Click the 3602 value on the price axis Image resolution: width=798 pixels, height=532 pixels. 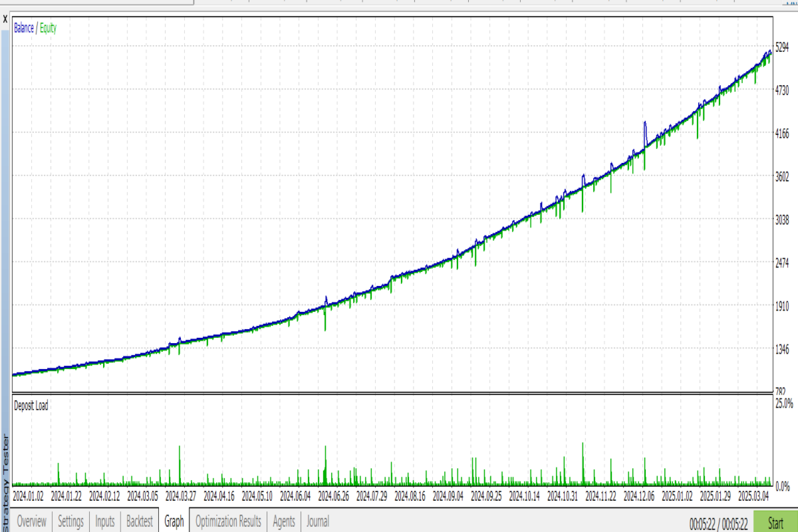(783, 177)
